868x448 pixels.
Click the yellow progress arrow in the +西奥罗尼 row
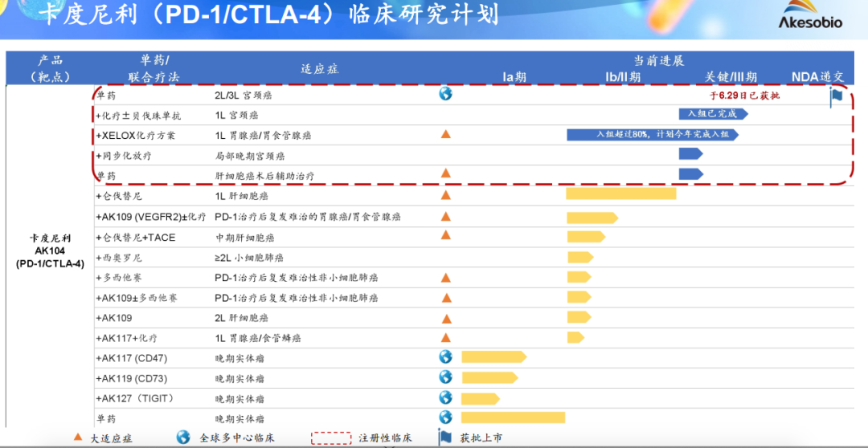point(579,257)
